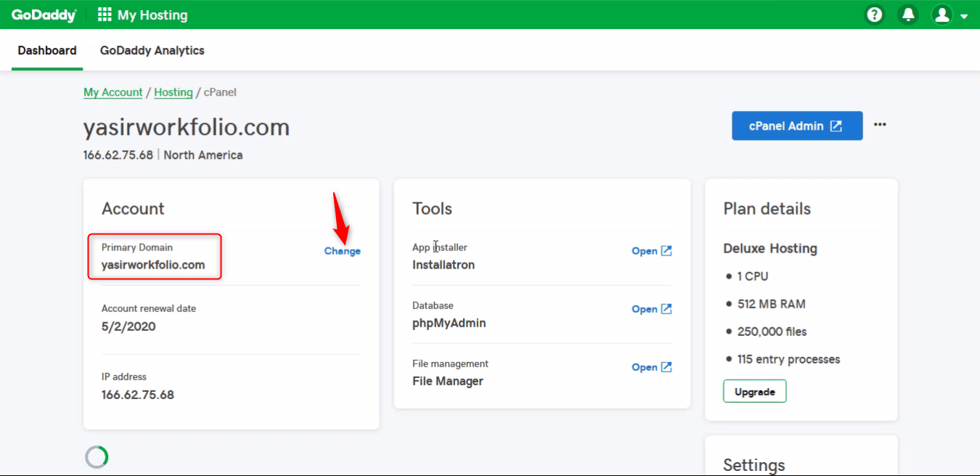Click the Deluxe Hosting plan name
This screenshot has height=476, width=980.
pyautogui.click(x=770, y=248)
